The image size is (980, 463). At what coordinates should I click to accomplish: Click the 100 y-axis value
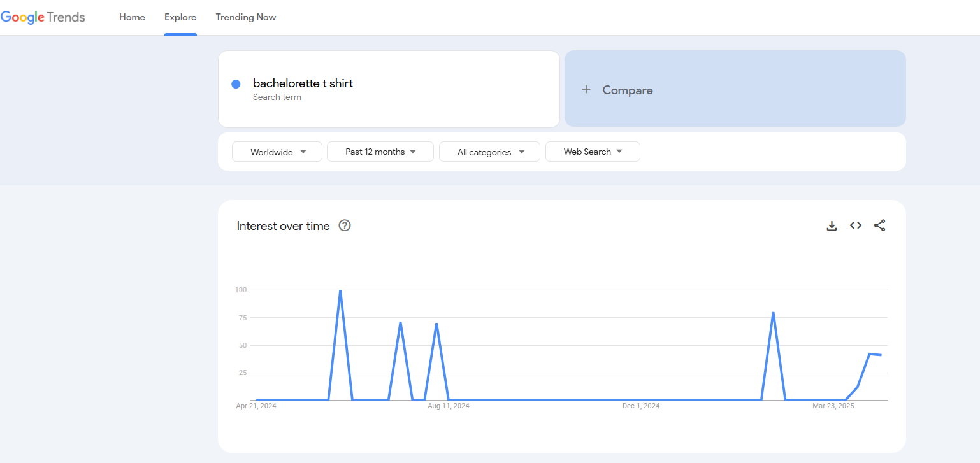tap(240, 290)
